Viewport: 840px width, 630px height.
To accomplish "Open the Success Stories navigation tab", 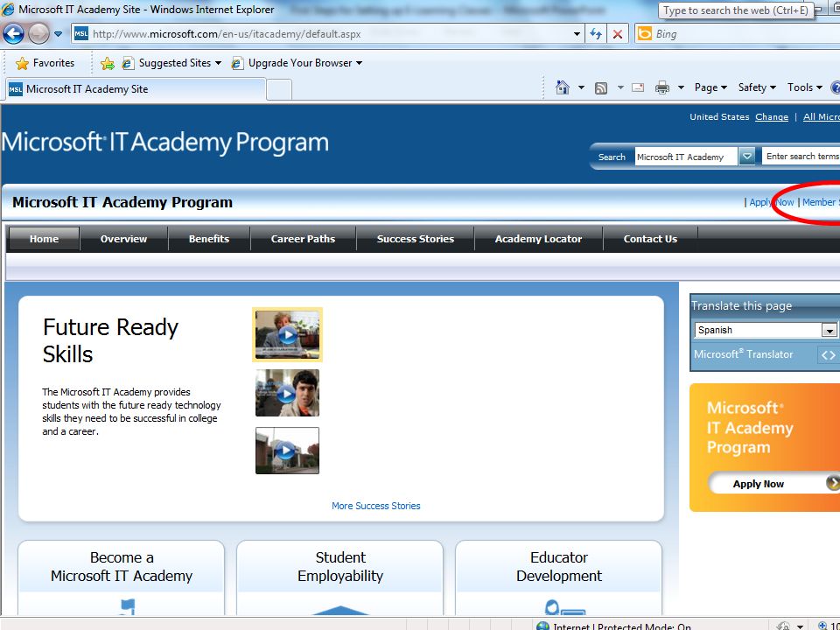I will pyautogui.click(x=415, y=239).
